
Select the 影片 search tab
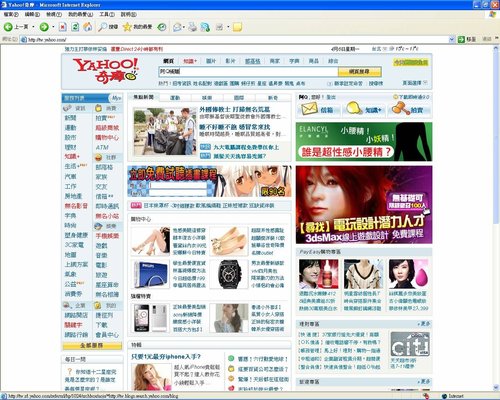230,61
